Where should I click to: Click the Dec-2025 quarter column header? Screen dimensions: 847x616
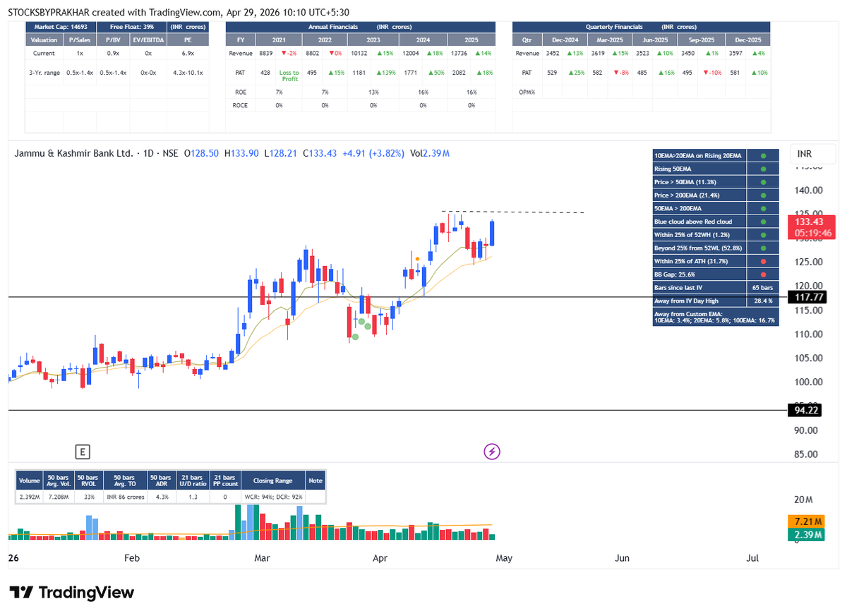[x=748, y=40]
